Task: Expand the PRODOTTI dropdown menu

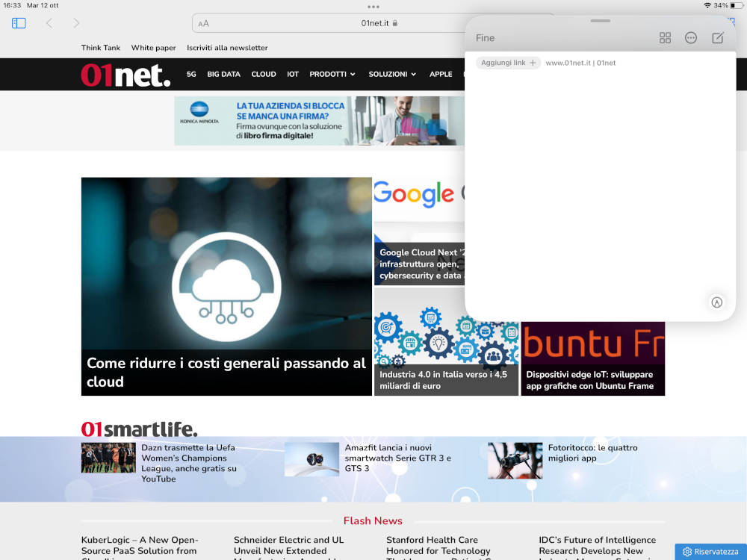Action: (332, 74)
